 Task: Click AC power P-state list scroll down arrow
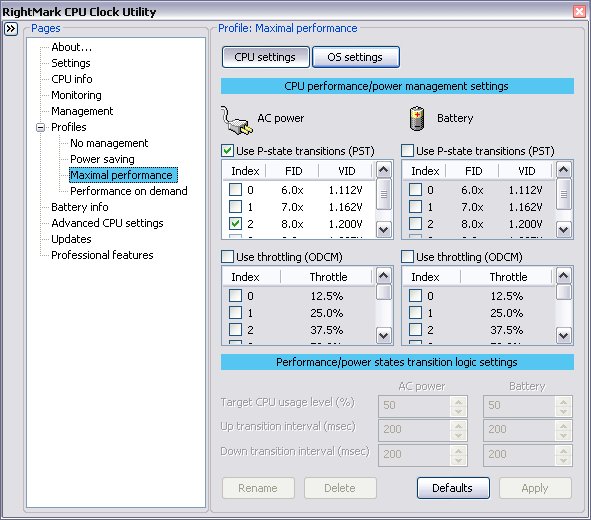(x=384, y=229)
